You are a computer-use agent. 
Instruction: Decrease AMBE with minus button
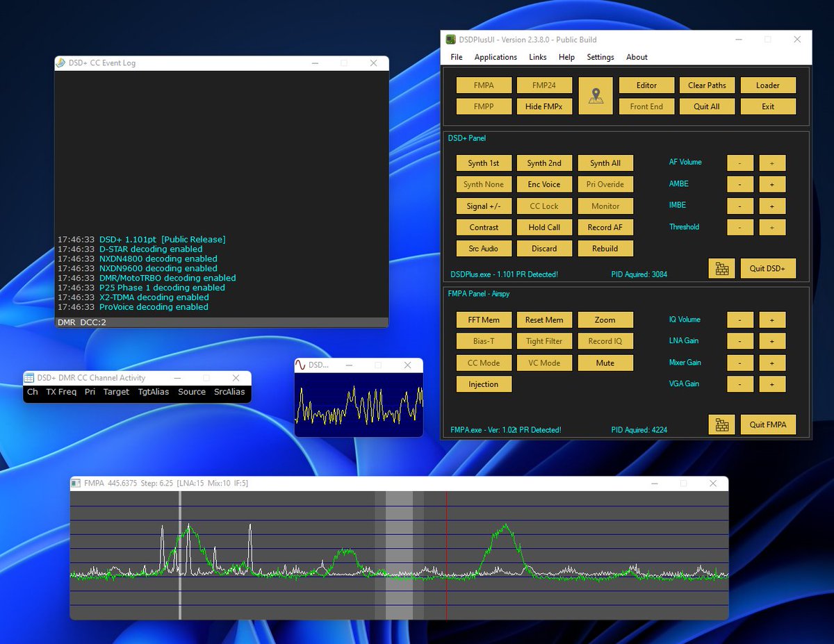click(x=740, y=184)
